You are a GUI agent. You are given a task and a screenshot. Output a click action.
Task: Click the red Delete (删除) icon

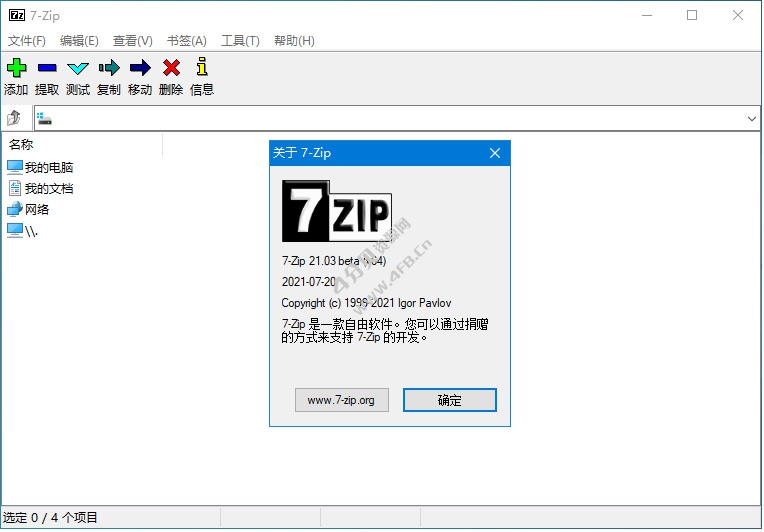(x=172, y=68)
